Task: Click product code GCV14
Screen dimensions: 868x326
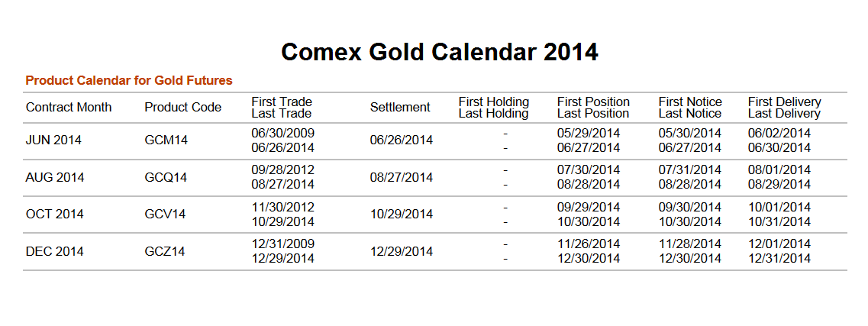Action: point(165,215)
